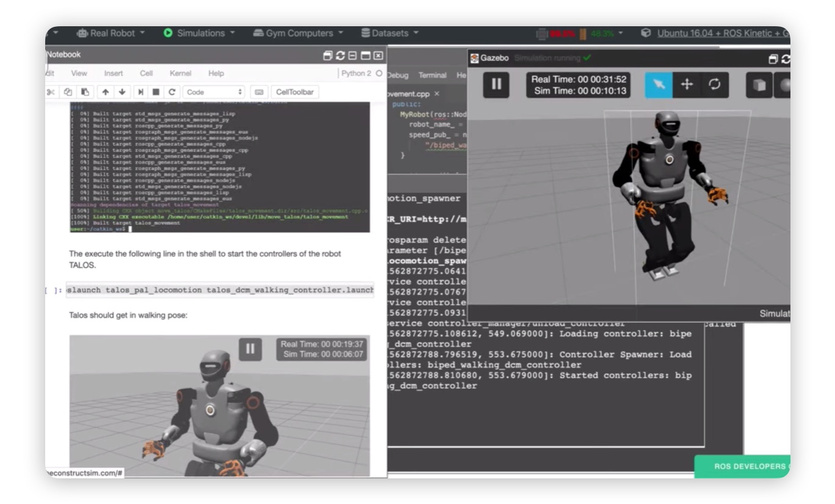This screenshot has height=504, width=835.
Task: Click the Real Robot robot icon
Action: [x=82, y=33]
